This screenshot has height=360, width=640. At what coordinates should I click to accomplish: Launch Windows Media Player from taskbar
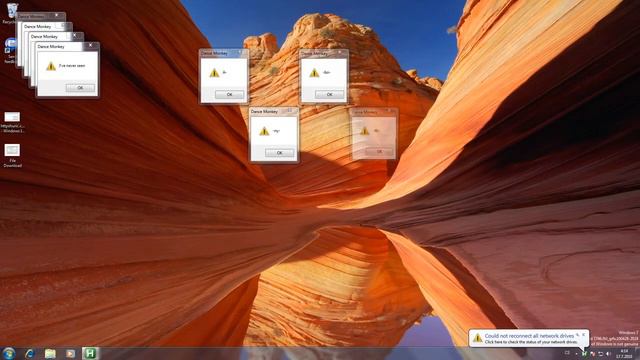tap(70, 353)
